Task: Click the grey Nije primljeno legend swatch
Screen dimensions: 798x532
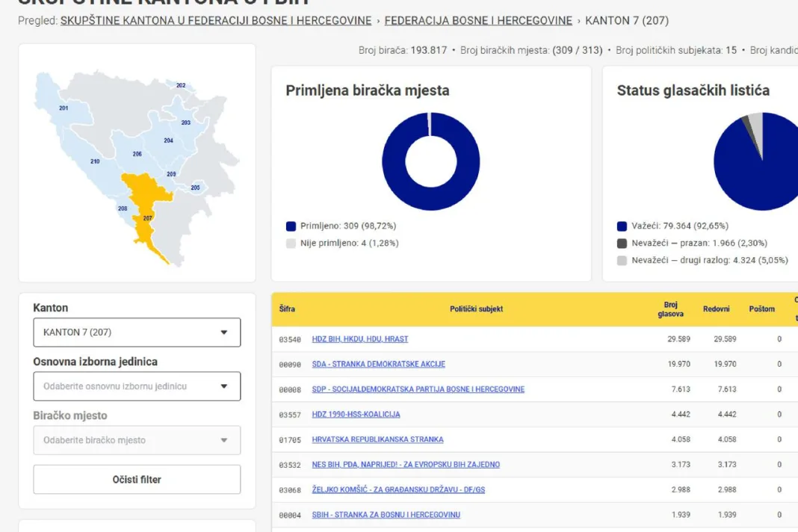Action: tap(291, 244)
